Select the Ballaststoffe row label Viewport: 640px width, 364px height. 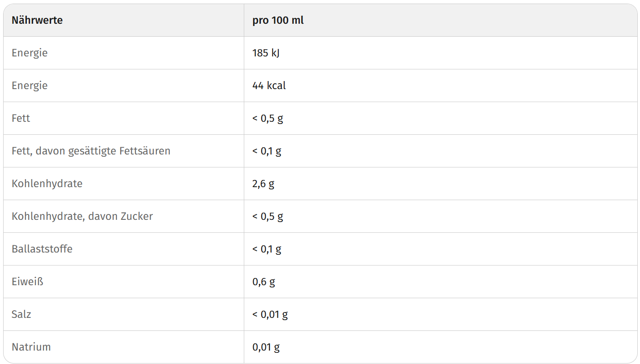point(42,249)
